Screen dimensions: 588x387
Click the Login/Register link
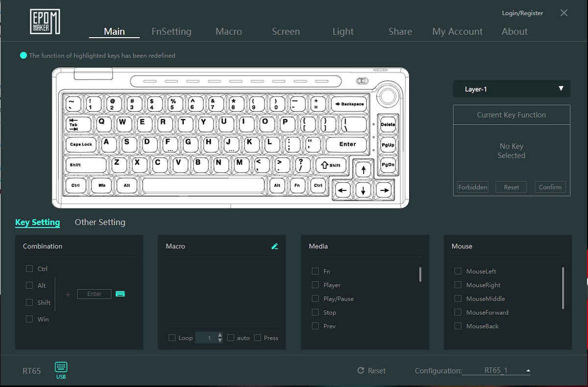522,13
